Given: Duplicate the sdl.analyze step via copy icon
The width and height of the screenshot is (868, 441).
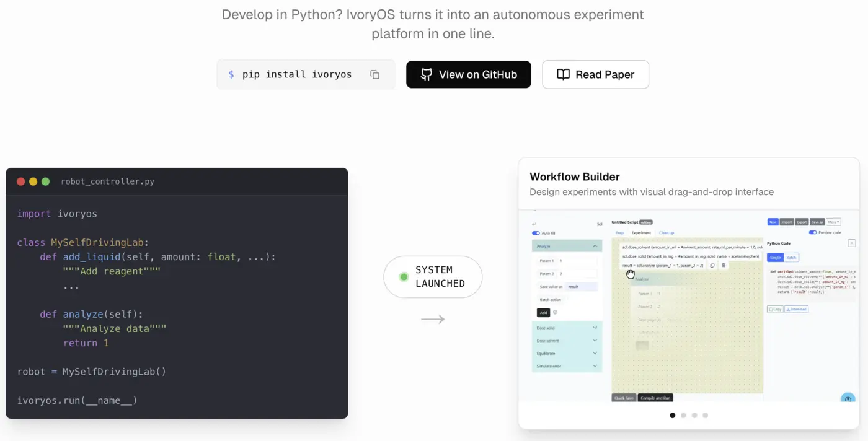Looking at the screenshot, I should pyautogui.click(x=712, y=265).
